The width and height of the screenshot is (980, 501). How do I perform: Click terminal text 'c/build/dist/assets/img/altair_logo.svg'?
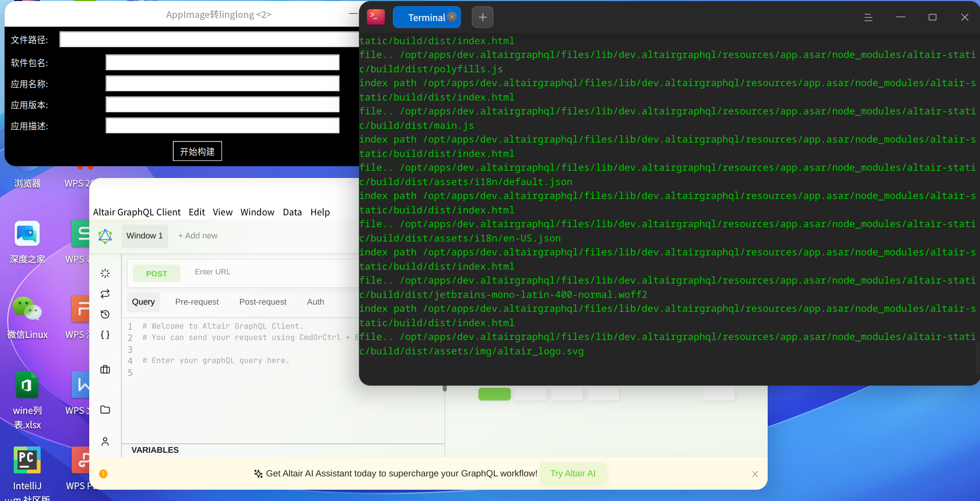click(x=472, y=351)
